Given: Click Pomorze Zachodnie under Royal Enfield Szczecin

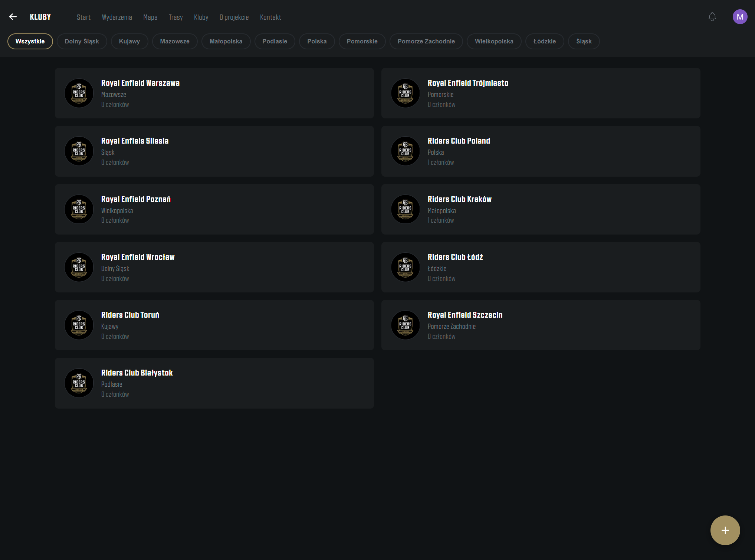Looking at the screenshot, I should click(452, 327).
